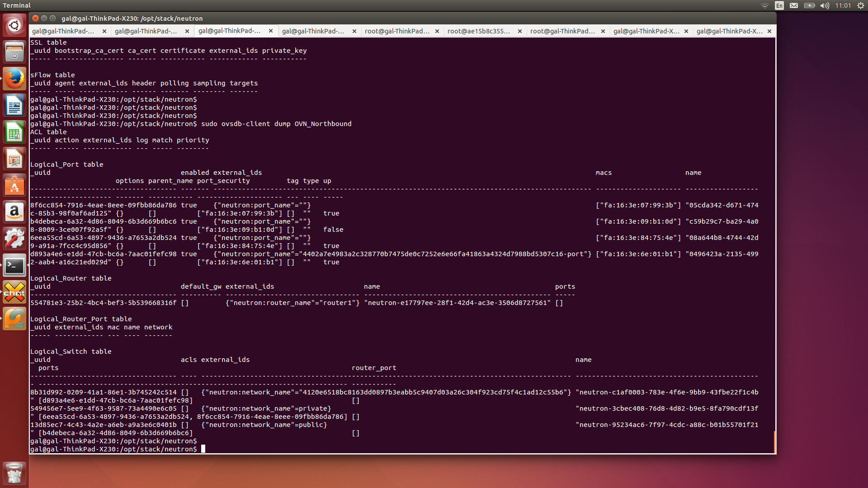Open Firefox from the launcher
The width and height of the screenshot is (868, 488).
pyautogui.click(x=14, y=79)
